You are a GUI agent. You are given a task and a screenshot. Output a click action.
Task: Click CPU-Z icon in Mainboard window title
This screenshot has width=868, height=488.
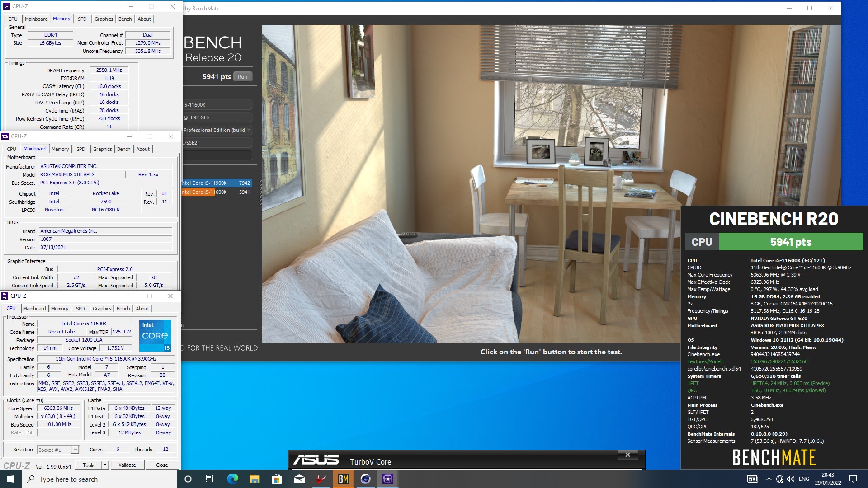(5, 136)
